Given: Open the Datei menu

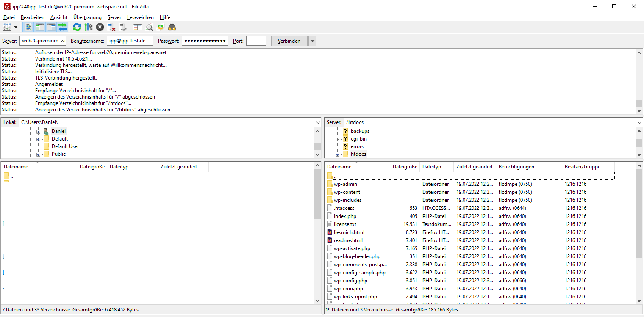Looking at the screenshot, I should tap(9, 17).
